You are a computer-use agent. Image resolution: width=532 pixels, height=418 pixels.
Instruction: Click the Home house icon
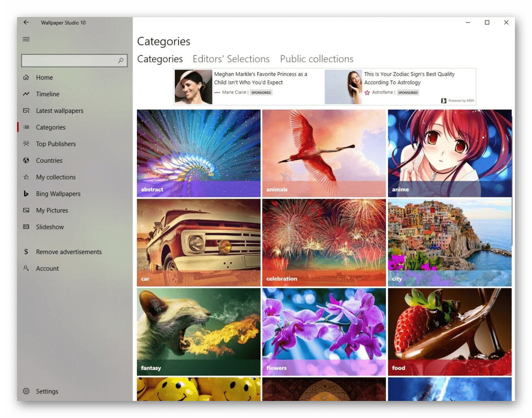click(26, 78)
